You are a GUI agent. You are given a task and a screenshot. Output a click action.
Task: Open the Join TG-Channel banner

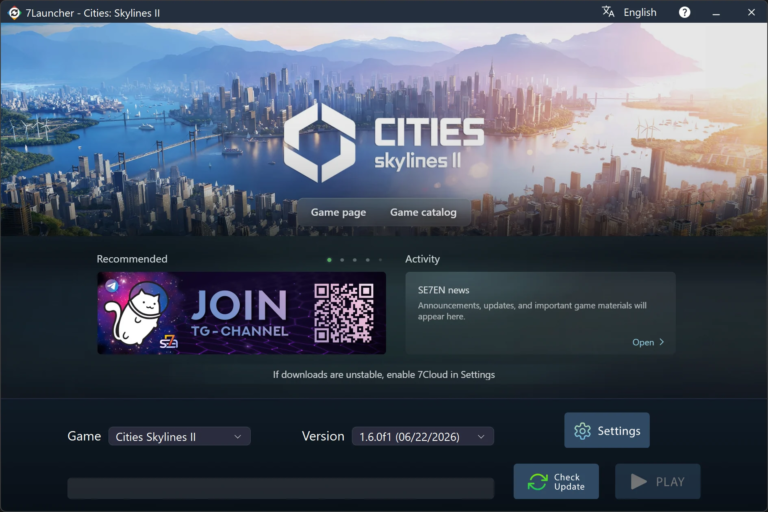(x=241, y=313)
